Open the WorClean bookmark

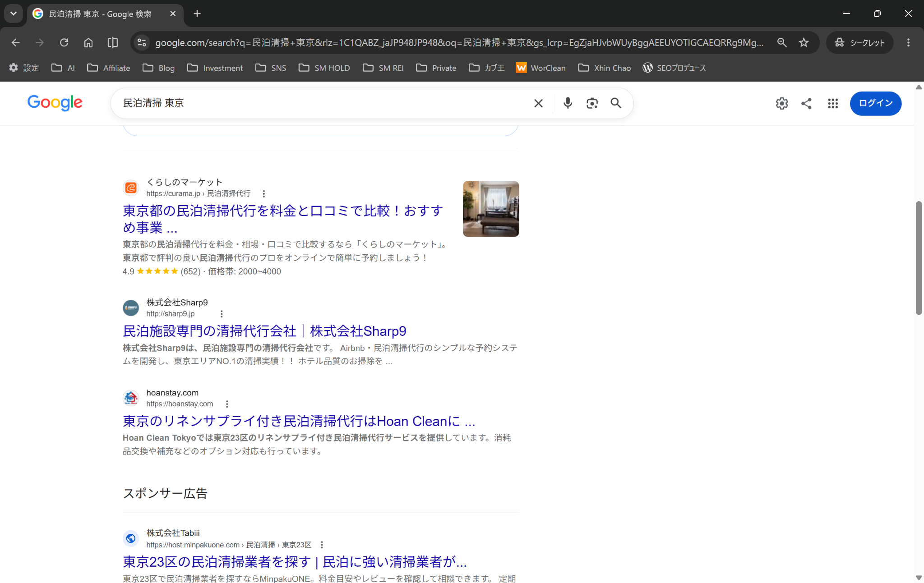tap(541, 68)
